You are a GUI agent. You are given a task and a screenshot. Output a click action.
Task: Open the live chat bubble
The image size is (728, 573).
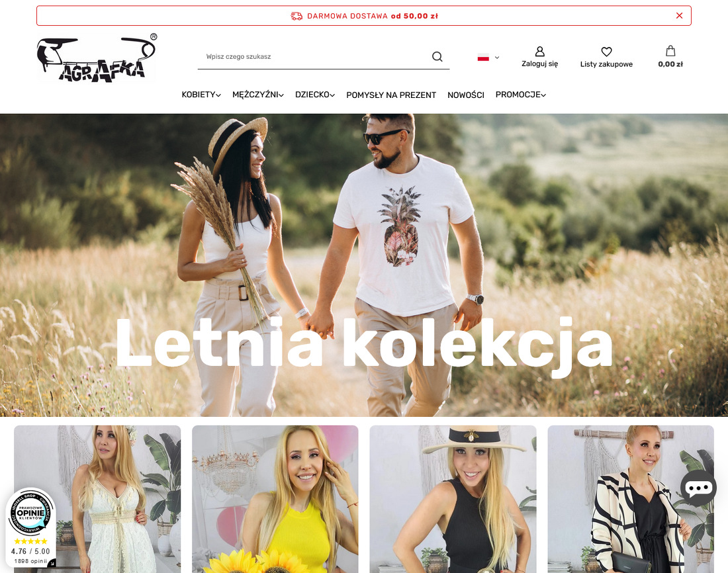pos(698,488)
